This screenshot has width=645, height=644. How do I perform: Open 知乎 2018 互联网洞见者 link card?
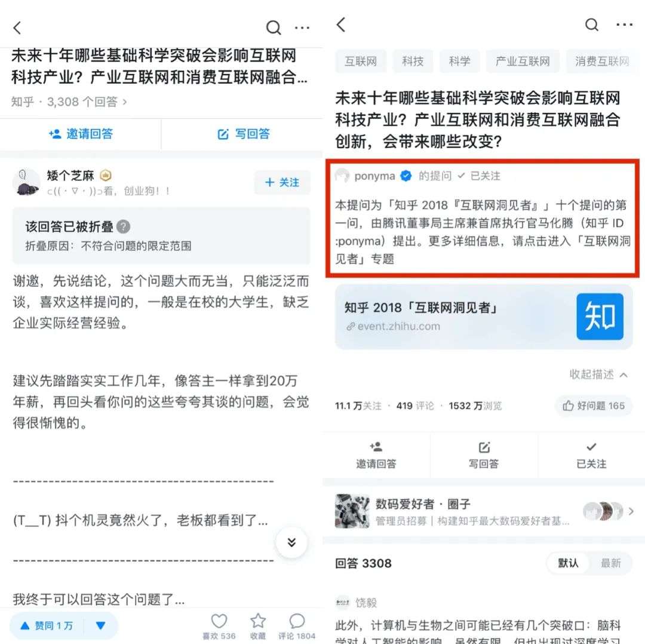click(x=484, y=317)
